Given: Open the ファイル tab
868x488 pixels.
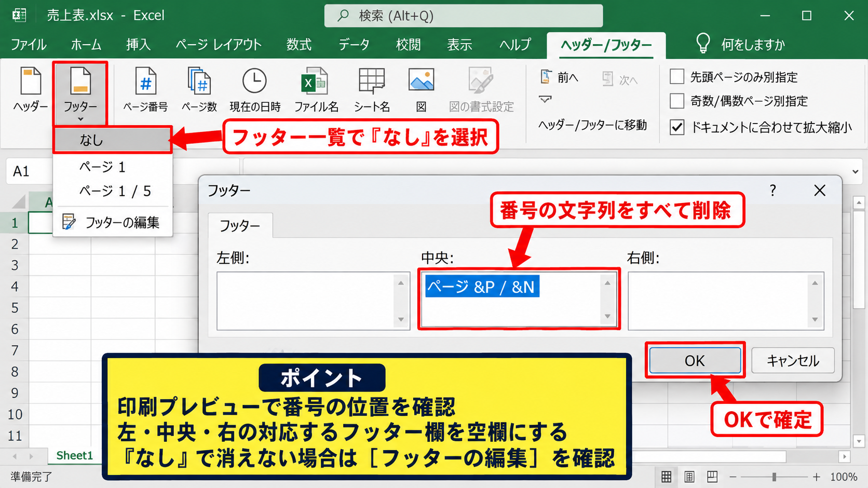Looking at the screenshot, I should (29, 45).
